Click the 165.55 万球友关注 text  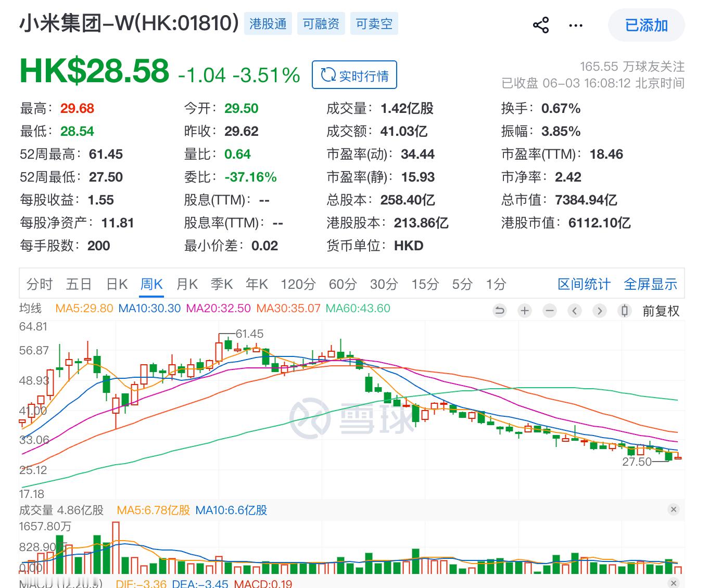pos(632,67)
